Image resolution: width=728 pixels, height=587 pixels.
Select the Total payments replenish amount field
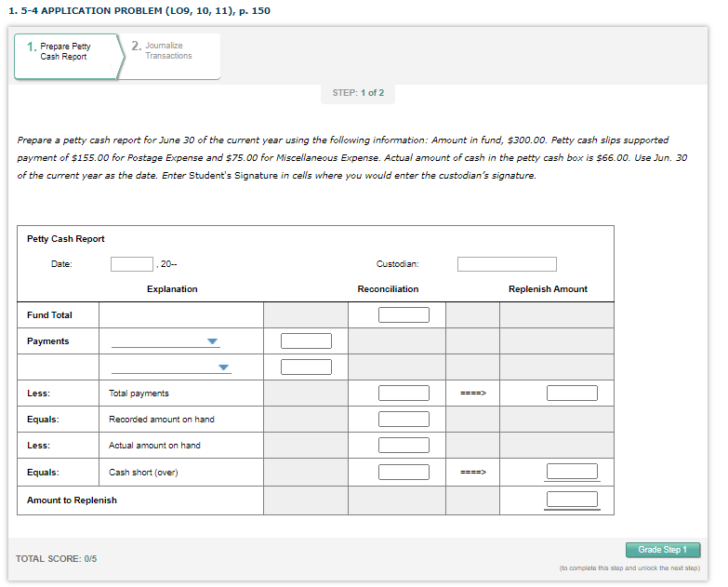[572, 393]
